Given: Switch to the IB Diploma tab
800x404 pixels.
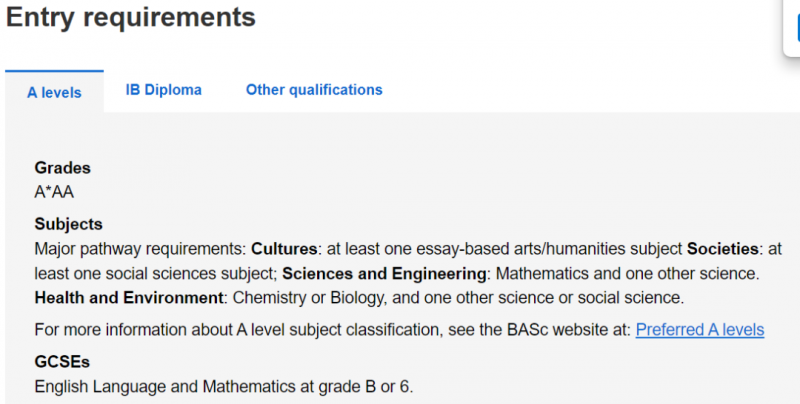Looking at the screenshot, I should pyautogui.click(x=164, y=90).
